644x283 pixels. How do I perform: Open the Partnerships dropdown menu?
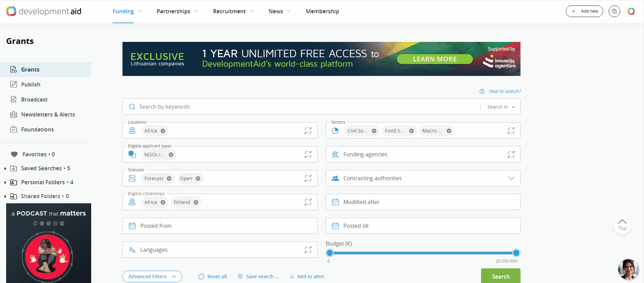tap(177, 11)
